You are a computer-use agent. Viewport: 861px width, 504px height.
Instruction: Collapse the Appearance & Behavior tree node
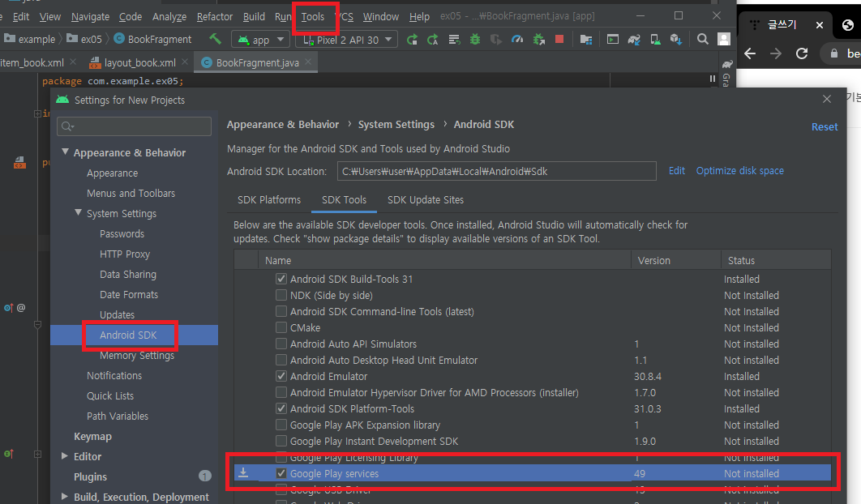[66, 152]
